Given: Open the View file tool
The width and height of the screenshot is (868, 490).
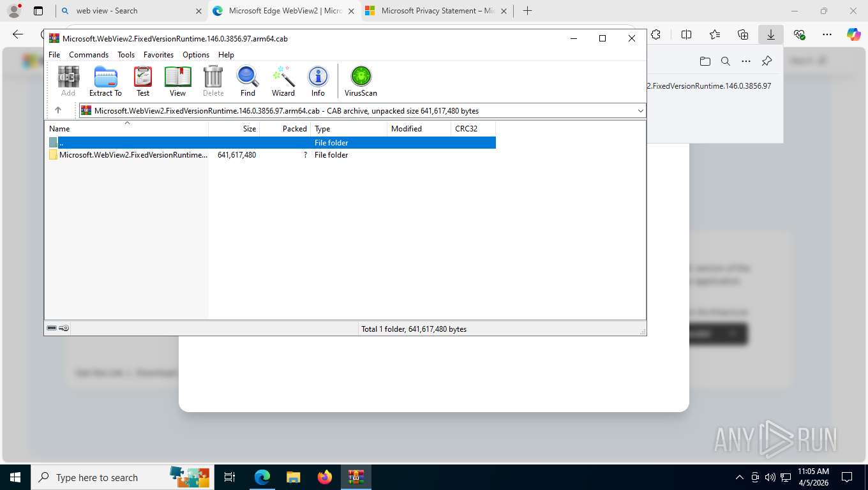Looking at the screenshot, I should click(x=177, y=81).
